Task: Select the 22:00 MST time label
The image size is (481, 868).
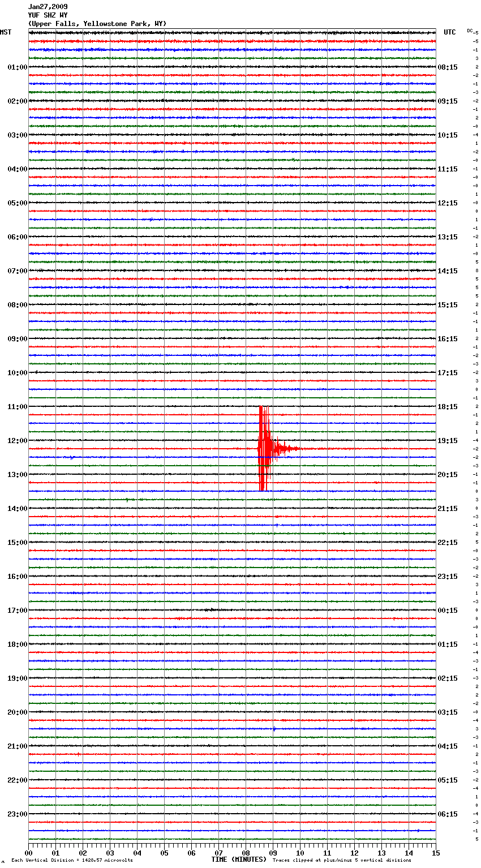Action: click(18, 780)
